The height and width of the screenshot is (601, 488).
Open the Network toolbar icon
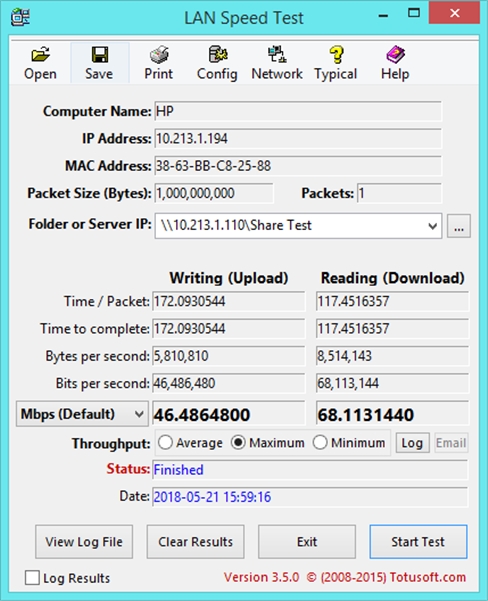(277, 63)
